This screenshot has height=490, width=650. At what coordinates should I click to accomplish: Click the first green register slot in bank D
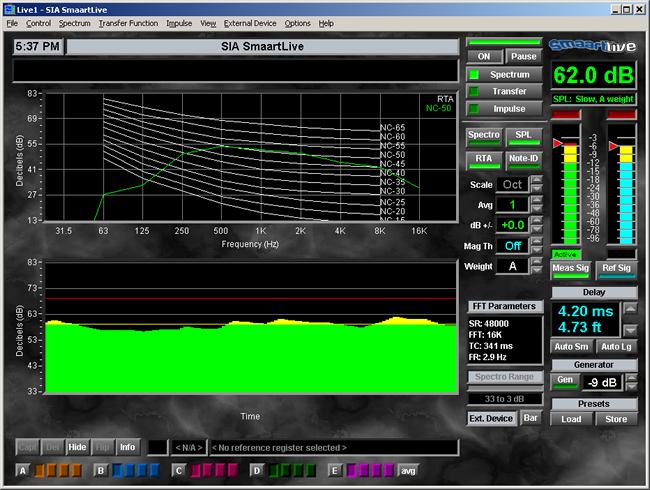point(274,471)
